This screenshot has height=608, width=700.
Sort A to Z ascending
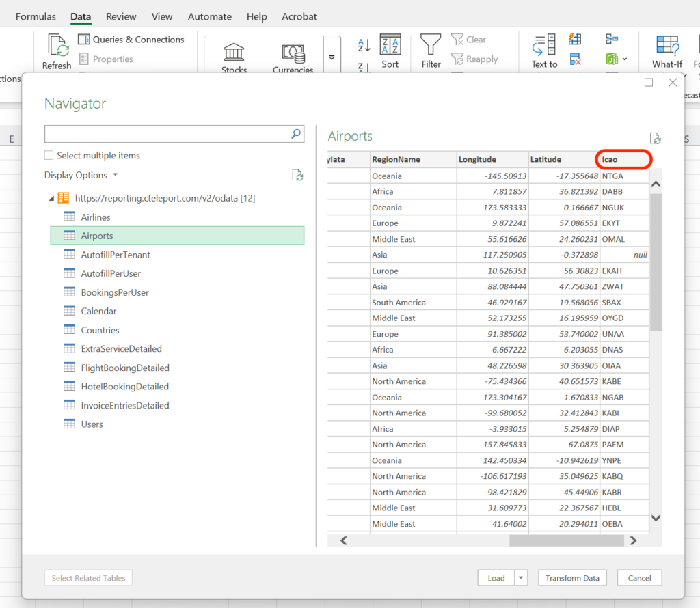click(x=364, y=45)
